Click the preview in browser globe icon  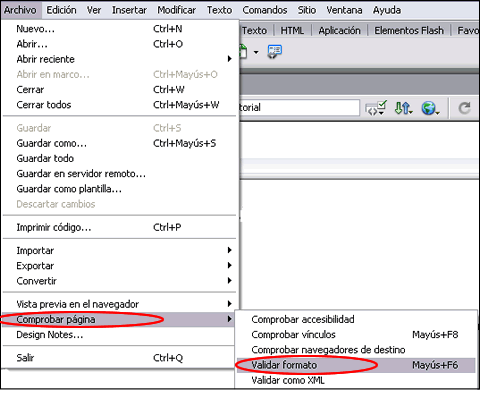coord(430,108)
